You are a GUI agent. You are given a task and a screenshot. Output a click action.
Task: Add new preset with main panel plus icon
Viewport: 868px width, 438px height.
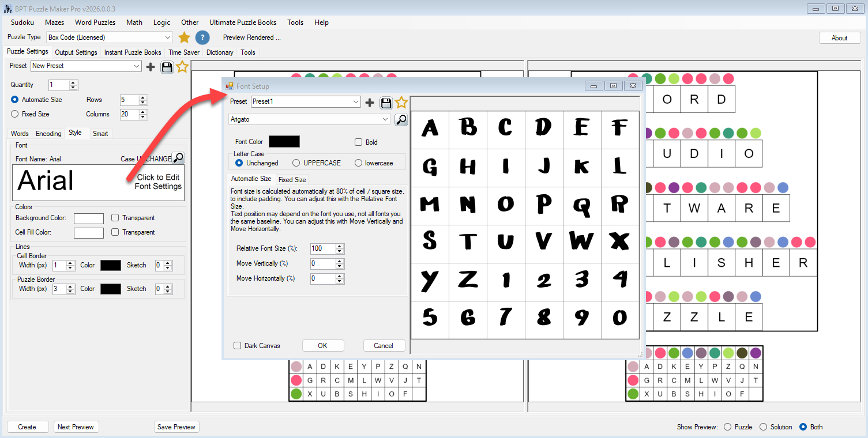[x=151, y=67]
